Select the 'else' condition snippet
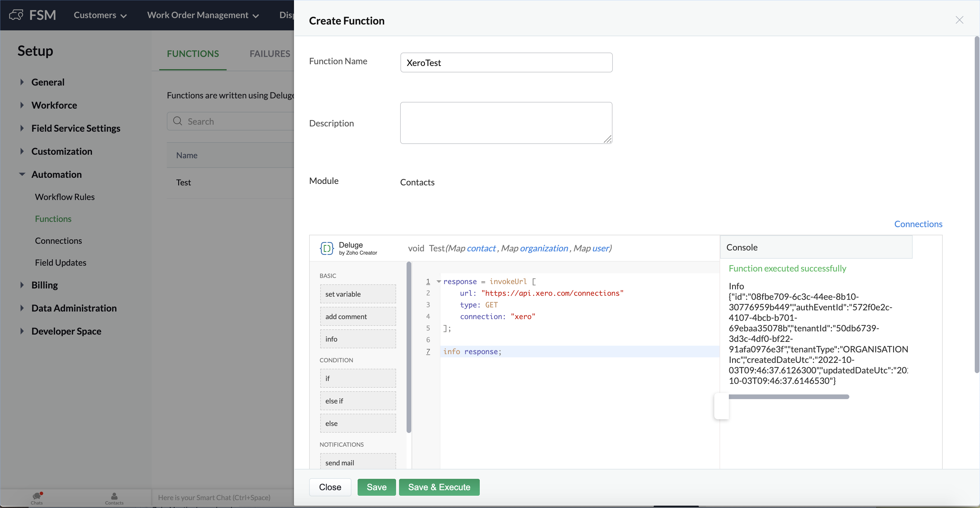Screen dimensions: 980x508 coord(358,423)
